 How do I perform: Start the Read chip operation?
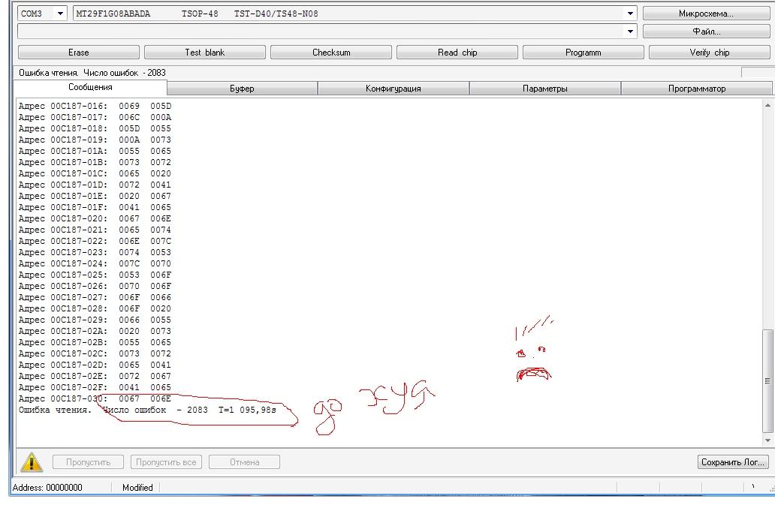(457, 53)
